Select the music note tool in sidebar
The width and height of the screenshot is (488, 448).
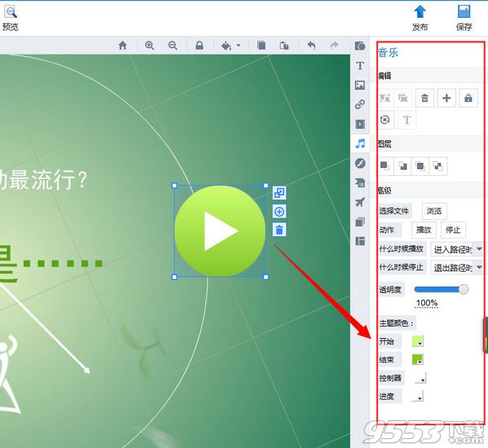[x=360, y=143]
